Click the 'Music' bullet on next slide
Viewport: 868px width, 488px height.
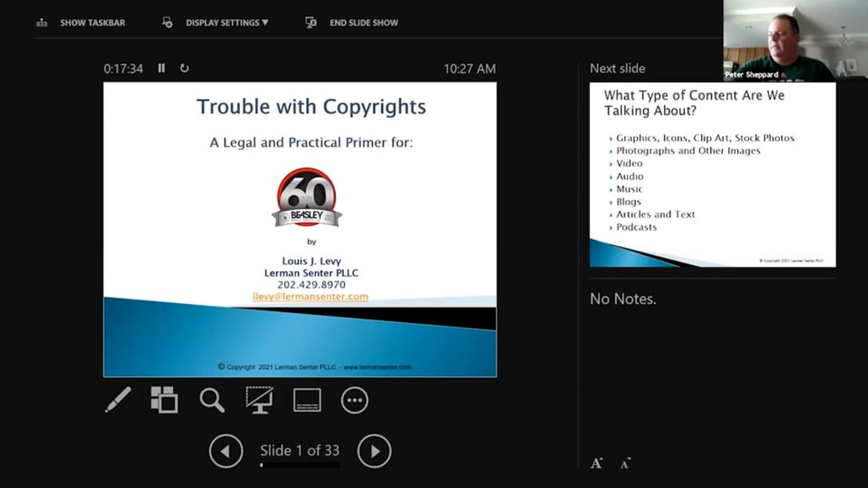629,189
